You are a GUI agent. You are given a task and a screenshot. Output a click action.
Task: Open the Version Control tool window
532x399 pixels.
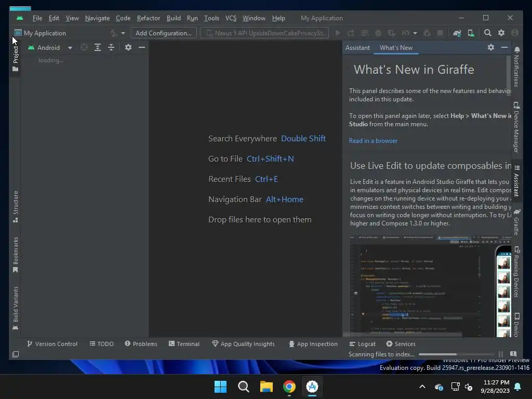pyautogui.click(x=52, y=344)
